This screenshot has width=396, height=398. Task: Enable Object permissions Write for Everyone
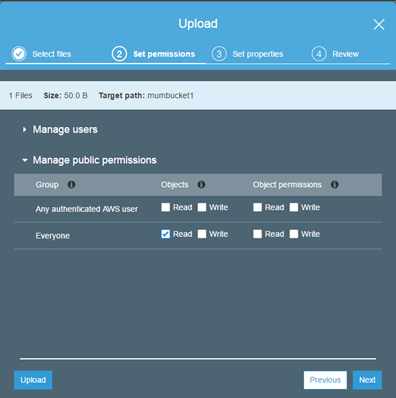click(x=294, y=234)
